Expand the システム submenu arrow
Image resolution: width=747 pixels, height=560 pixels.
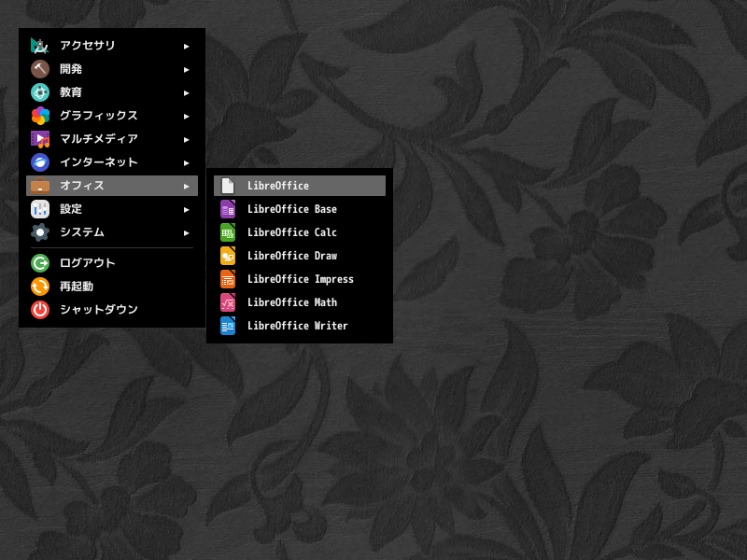(186, 232)
